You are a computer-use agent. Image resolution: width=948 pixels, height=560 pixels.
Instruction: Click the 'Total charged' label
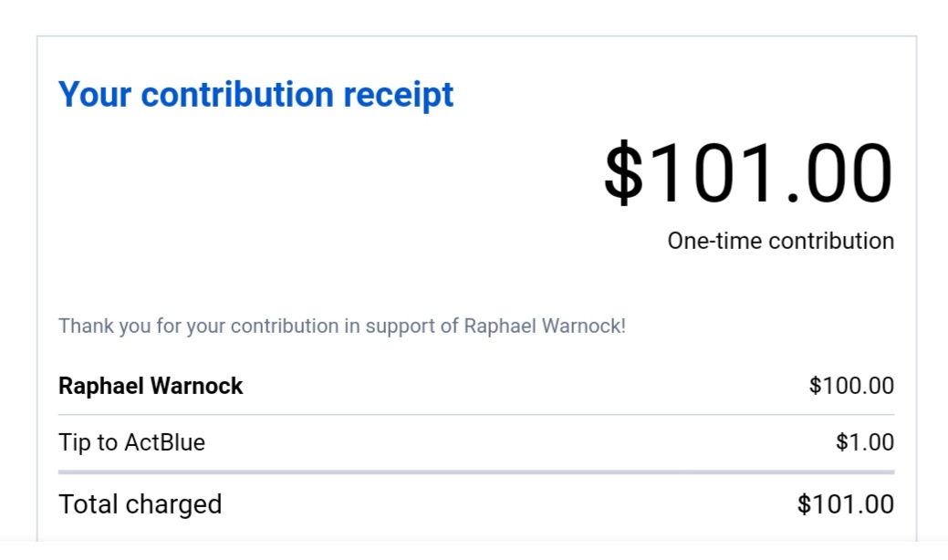pos(141,503)
